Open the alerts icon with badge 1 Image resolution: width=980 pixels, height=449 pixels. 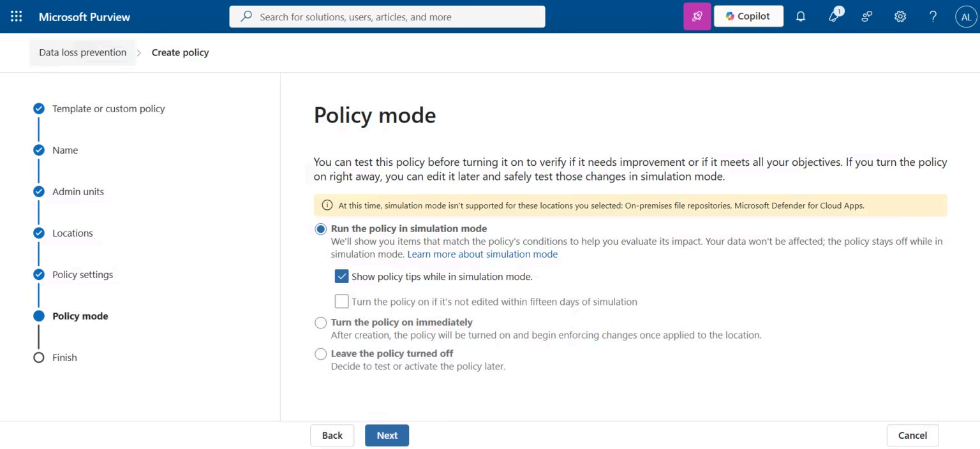click(834, 15)
